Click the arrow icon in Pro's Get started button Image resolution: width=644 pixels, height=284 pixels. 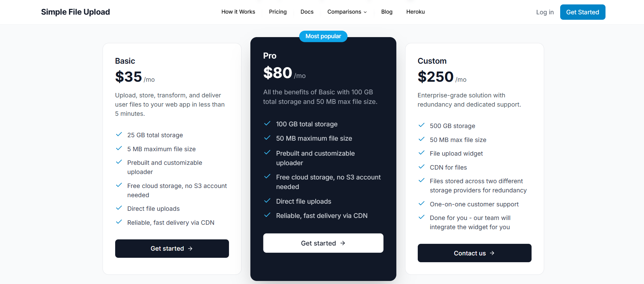(x=342, y=243)
